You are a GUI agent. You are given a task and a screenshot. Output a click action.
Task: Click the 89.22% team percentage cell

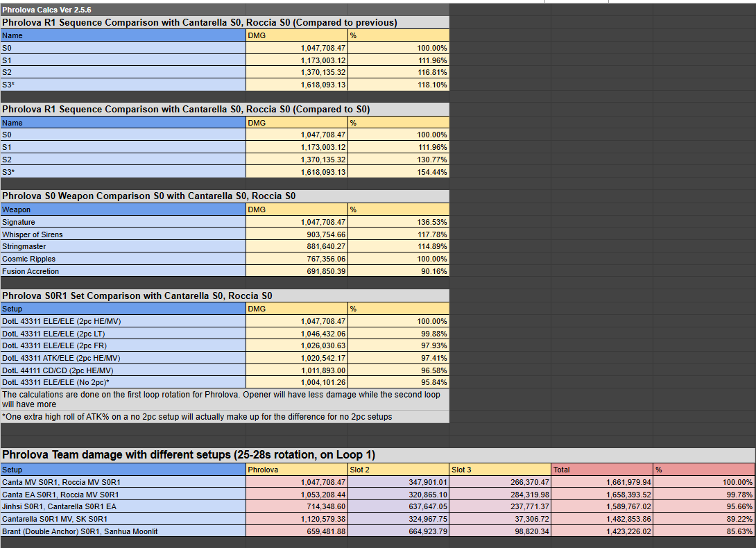coord(704,520)
